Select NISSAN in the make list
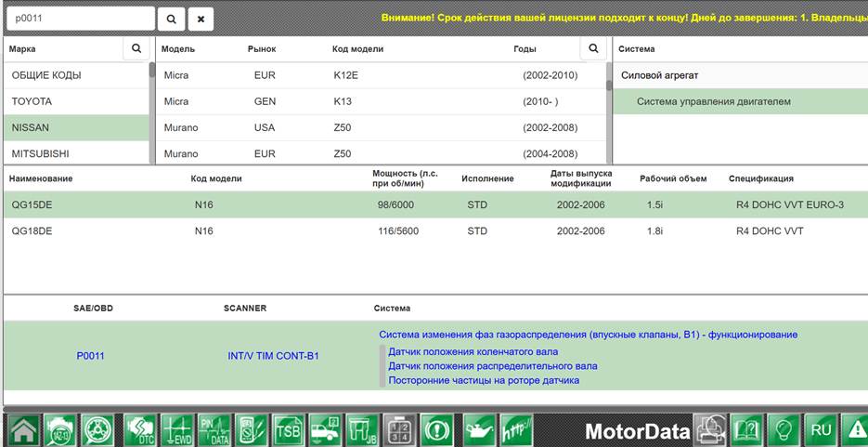The width and height of the screenshot is (868, 447). coord(76,127)
